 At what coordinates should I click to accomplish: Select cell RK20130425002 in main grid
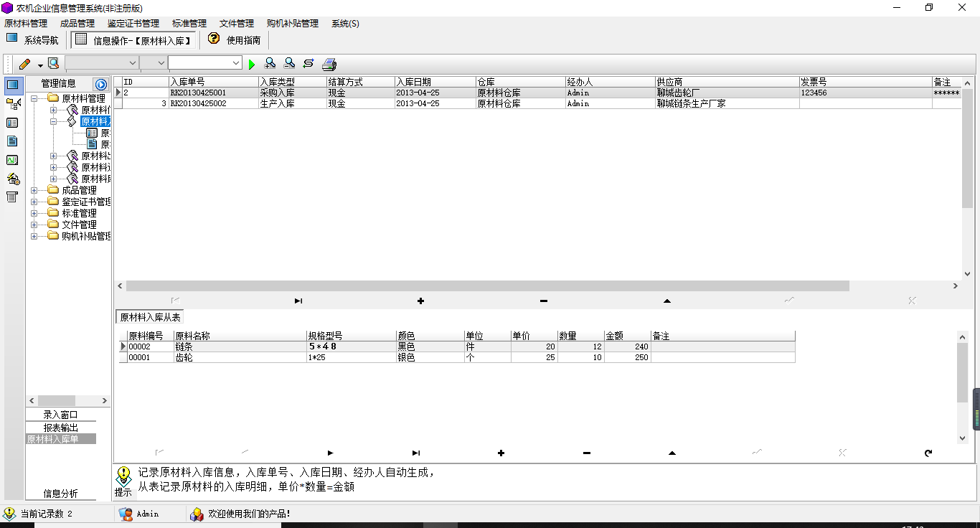(213, 103)
